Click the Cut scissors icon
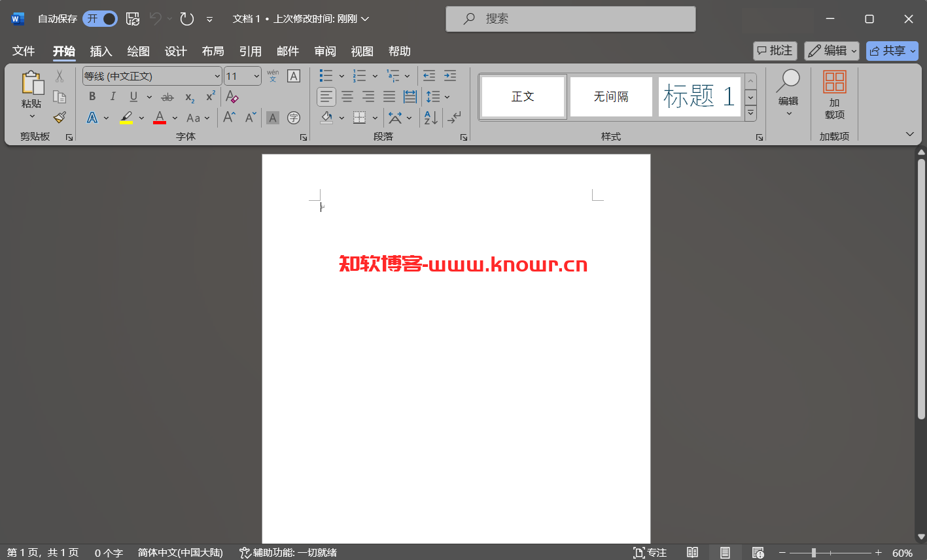Image resolution: width=927 pixels, height=560 pixels. [x=60, y=77]
